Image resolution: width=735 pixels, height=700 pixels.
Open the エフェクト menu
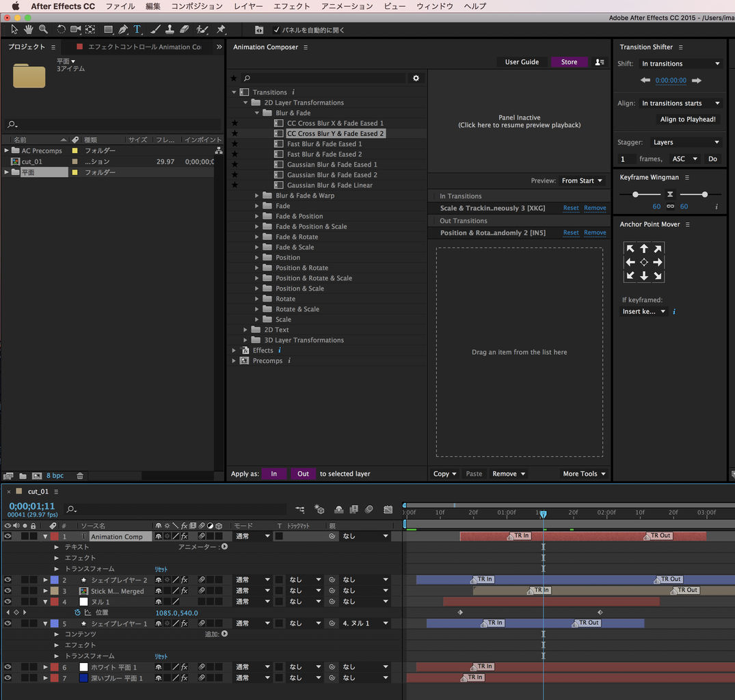click(291, 6)
